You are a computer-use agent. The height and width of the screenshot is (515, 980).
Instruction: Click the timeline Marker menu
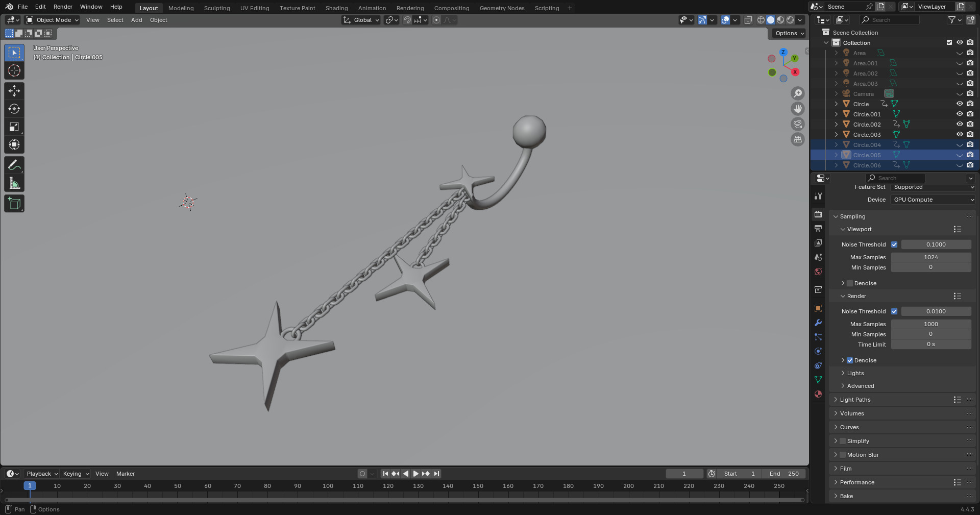[126, 474]
